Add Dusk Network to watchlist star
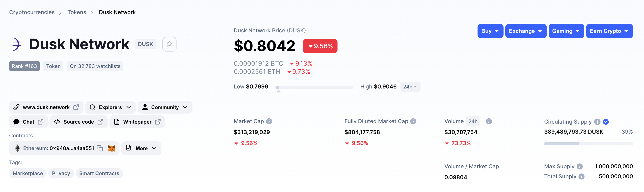This screenshot has width=644, height=192. (169, 44)
